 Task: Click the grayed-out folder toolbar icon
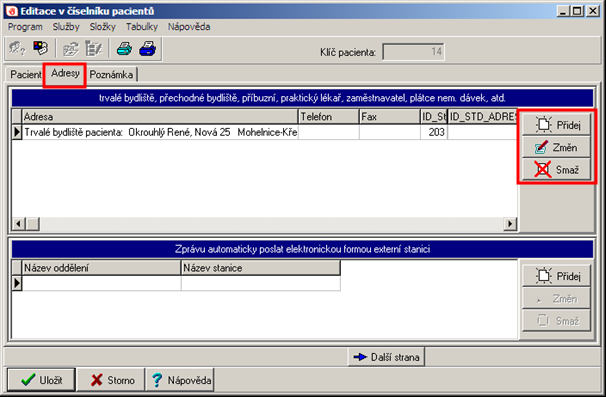[70, 49]
